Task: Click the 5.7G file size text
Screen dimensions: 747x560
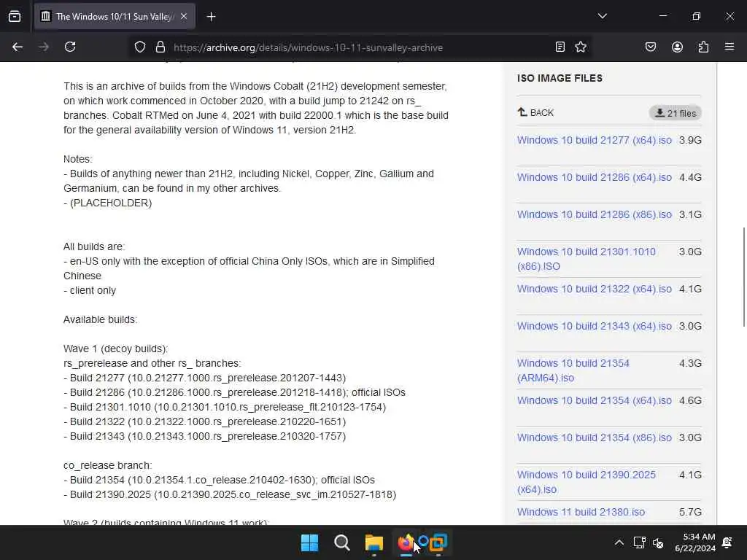Action: pyautogui.click(x=690, y=512)
